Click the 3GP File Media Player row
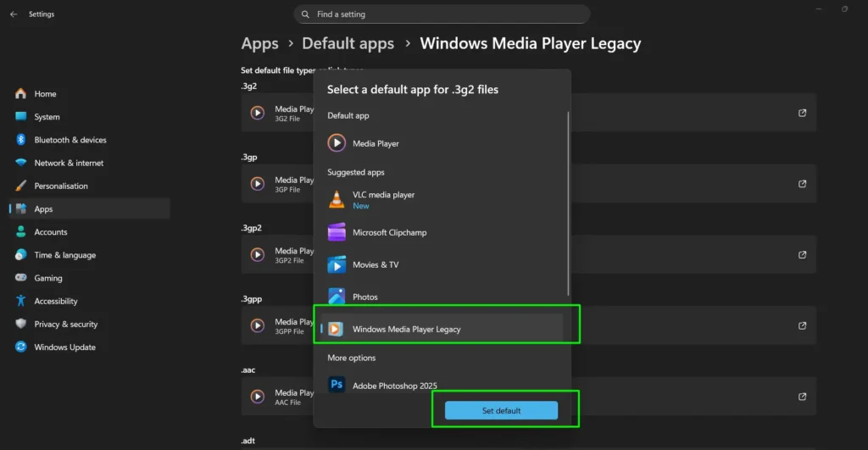Screen dimensions: 868x450 point(529,184)
